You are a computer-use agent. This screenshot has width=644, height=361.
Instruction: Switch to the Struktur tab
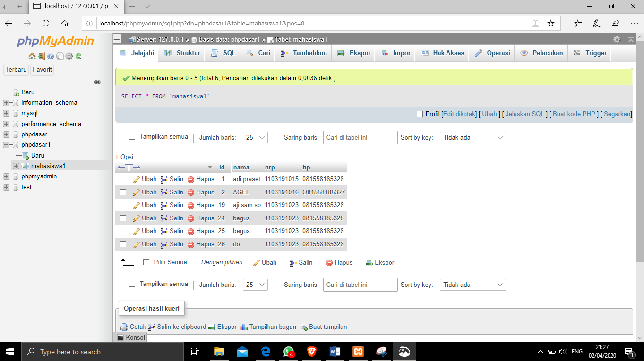182,53
